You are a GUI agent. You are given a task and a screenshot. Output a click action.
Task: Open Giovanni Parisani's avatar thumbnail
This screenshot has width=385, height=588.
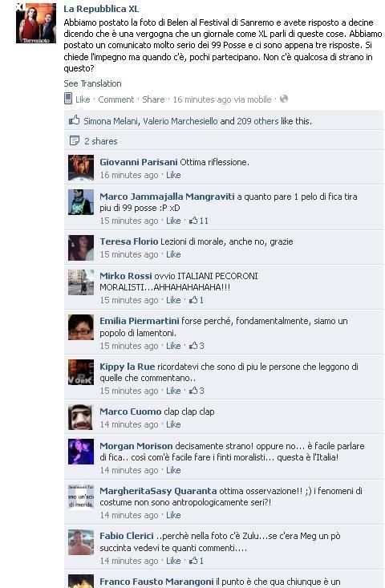tap(80, 167)
